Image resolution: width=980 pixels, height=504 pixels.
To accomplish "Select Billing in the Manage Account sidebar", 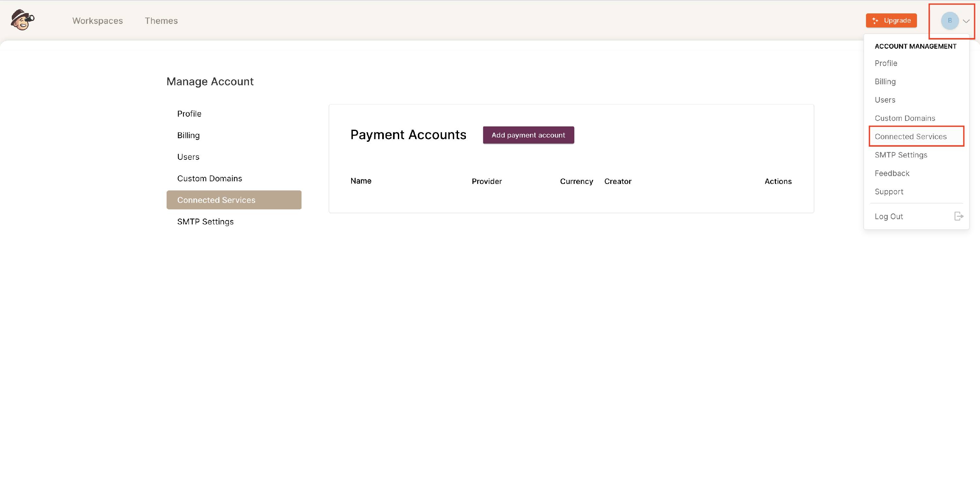I will (x=188, y=135).
